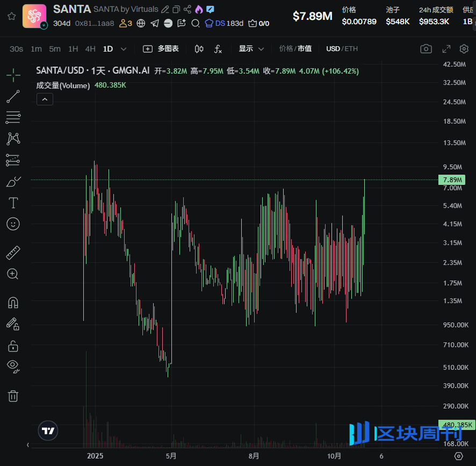The height and width of the screenshot is (466, 476).
Task: Hide all drawings with eye icon
Action: (x=13, y=366)
